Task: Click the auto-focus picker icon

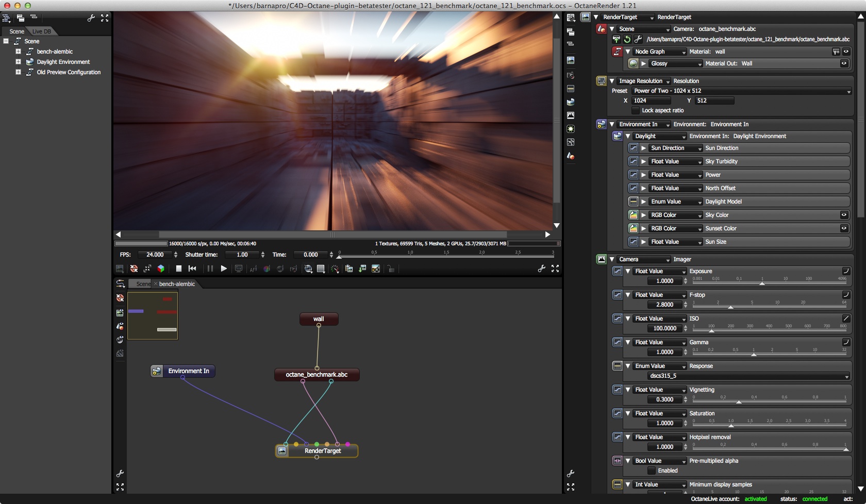Action: (253, 268)
